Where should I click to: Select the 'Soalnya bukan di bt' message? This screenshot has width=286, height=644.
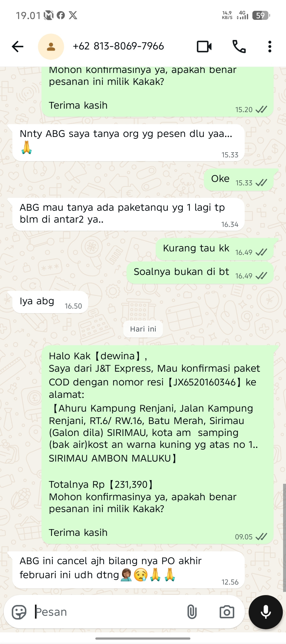click(200, 273)
